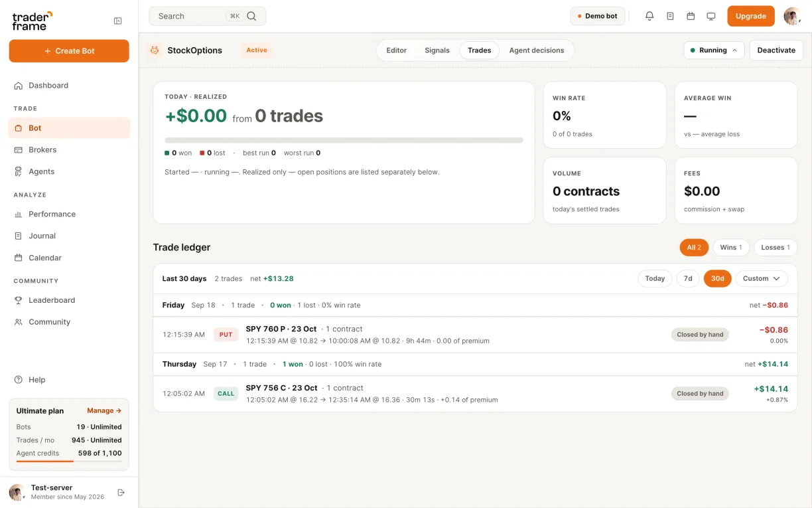The height and width of the screenshot is (508, 812).
Task: Click the Friday Sep 18 group header
Action: click(475, 305)
